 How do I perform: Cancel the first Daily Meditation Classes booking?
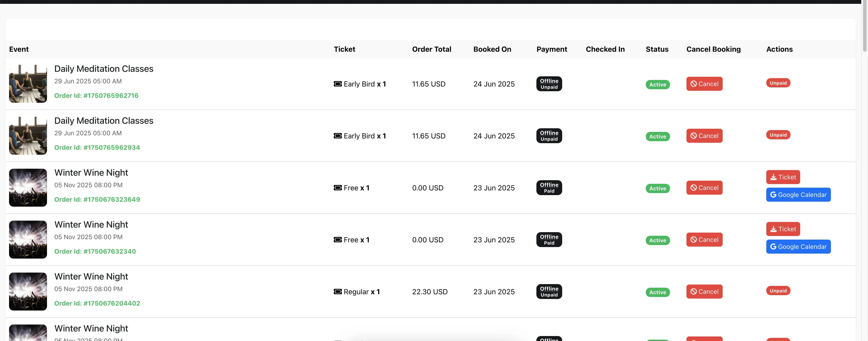(704, 84)
